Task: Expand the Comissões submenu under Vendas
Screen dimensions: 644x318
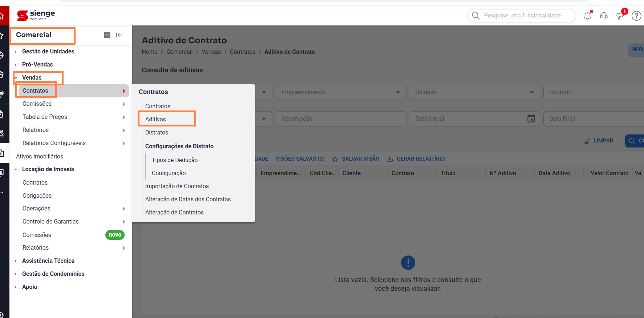Action: point(72,104)
